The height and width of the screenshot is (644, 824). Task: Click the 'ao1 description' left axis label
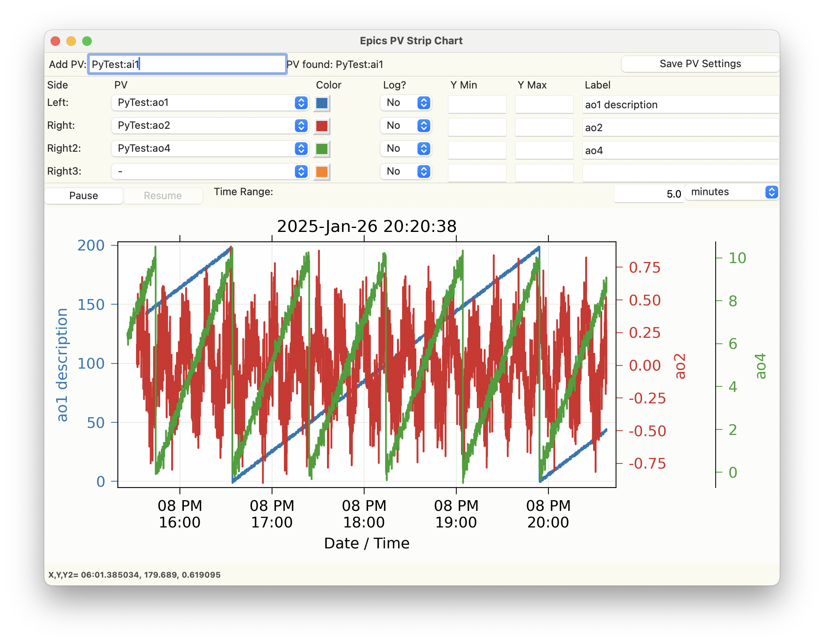click(x=62, y=365)
